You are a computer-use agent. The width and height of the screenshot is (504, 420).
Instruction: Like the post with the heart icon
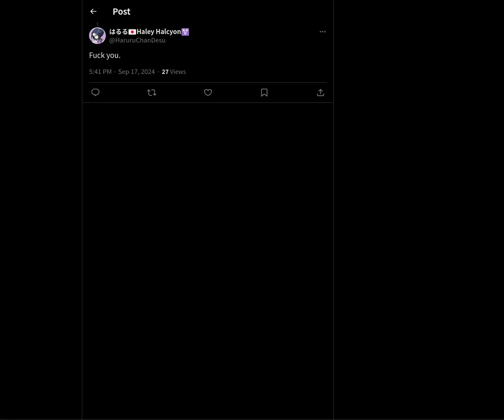point(208,92)
